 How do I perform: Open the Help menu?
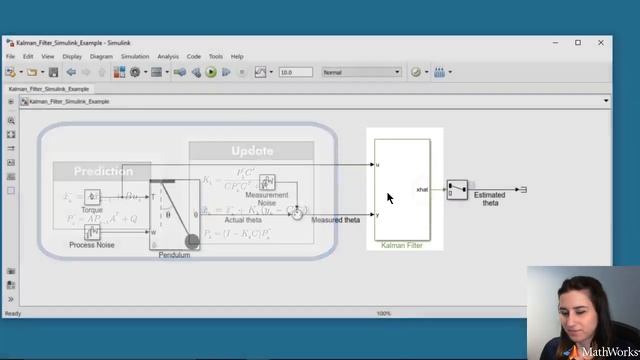click(237, 56)
